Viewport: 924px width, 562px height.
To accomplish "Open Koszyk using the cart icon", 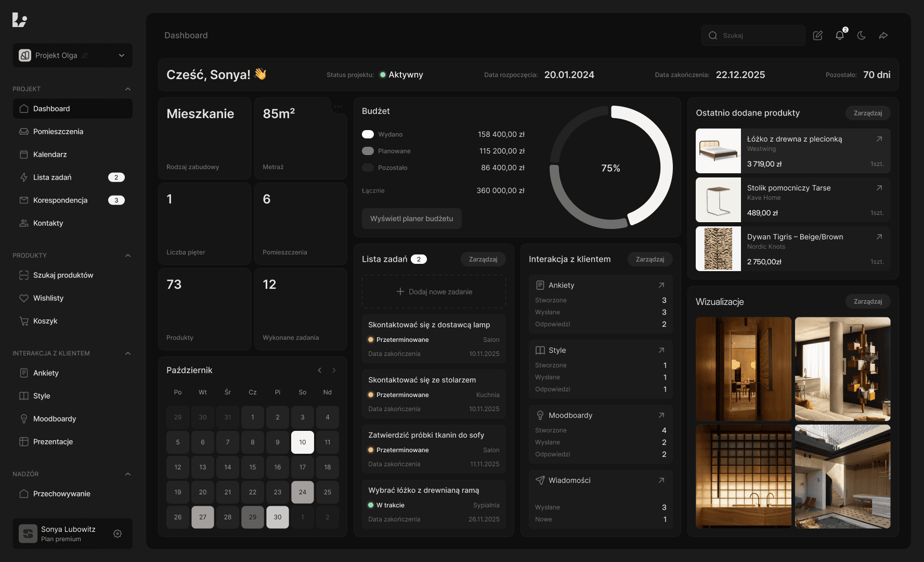I will (x=24, y=321).
